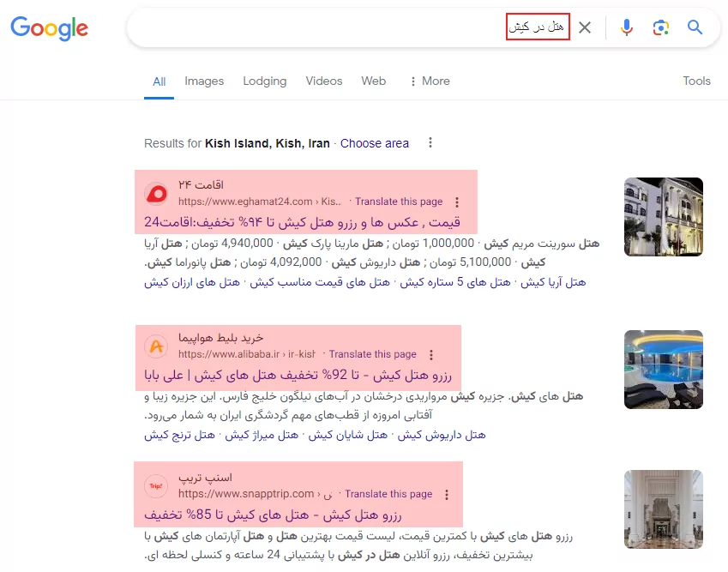Screen dimensions: 728x572
Task: Open the pool thumbnail for Alibaba result
Action: click(663, 370)
